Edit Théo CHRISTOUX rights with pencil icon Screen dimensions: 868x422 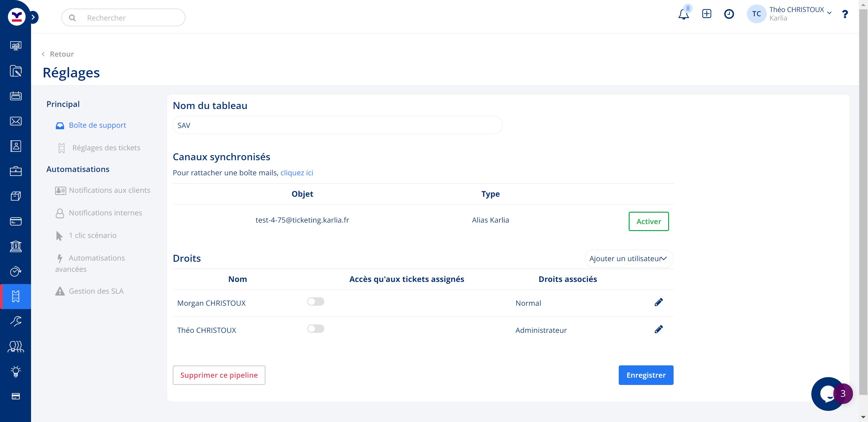click(x=659, y=330)
